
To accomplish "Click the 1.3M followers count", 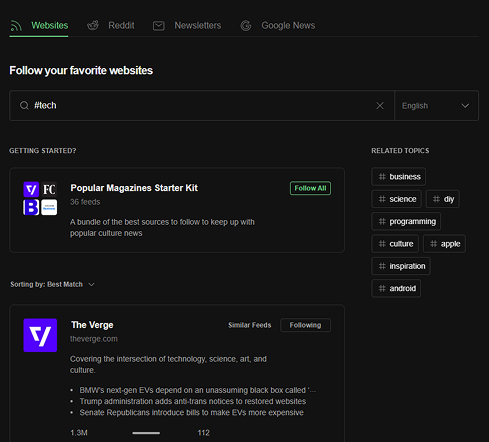I will (x=79, y=433).
